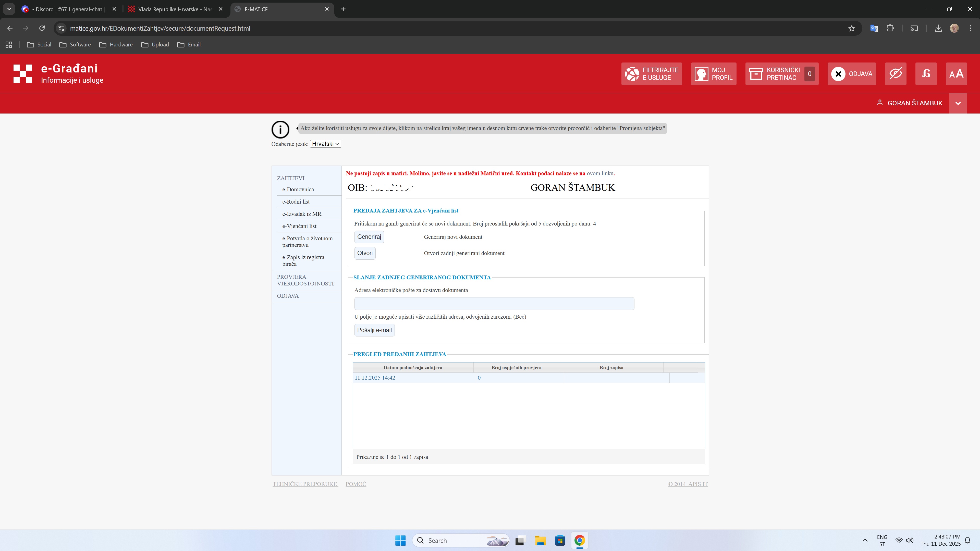Toggle the crossed-eye accessibility view
The width and height of the screenshot is (980, 551).
click(895, 74)
